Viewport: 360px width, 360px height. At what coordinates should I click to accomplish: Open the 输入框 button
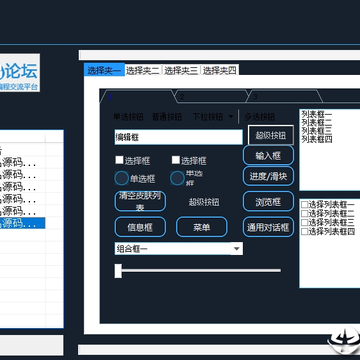tap(268, 155)
